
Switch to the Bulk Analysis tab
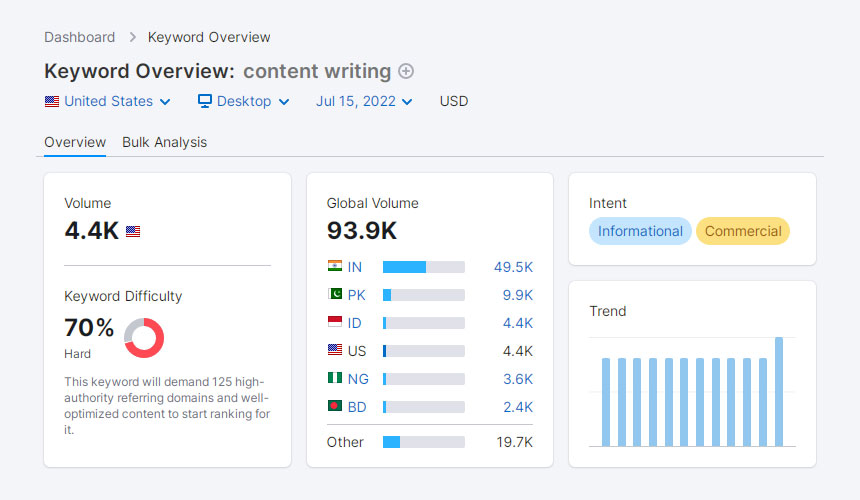164,142
